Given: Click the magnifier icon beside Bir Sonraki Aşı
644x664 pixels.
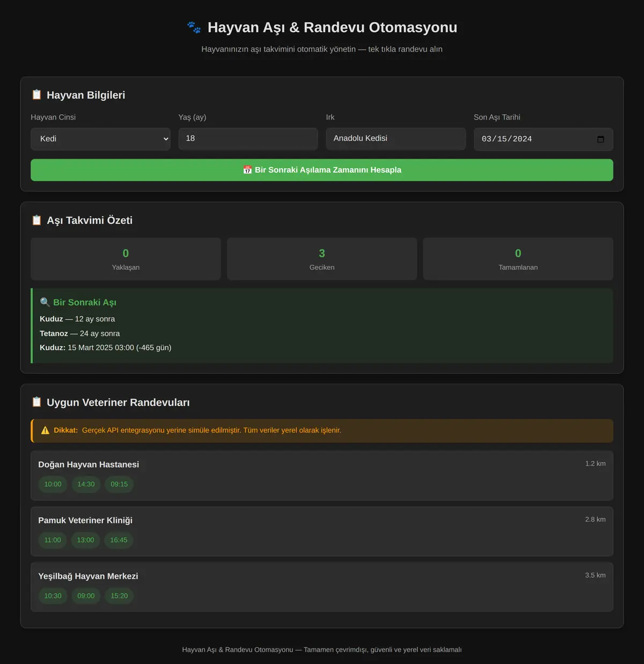Looking at the screenshot, I should 45,302.
